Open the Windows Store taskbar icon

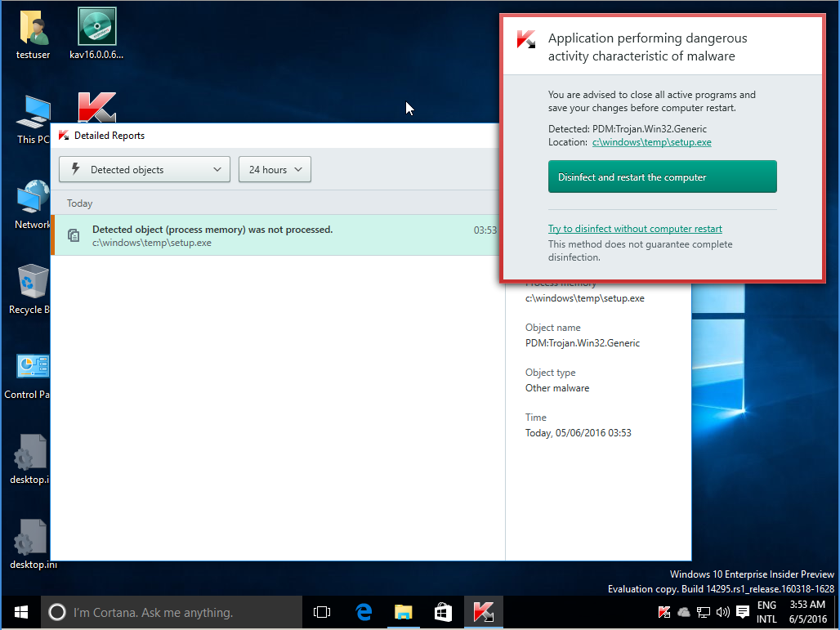(x=443, y=612)
